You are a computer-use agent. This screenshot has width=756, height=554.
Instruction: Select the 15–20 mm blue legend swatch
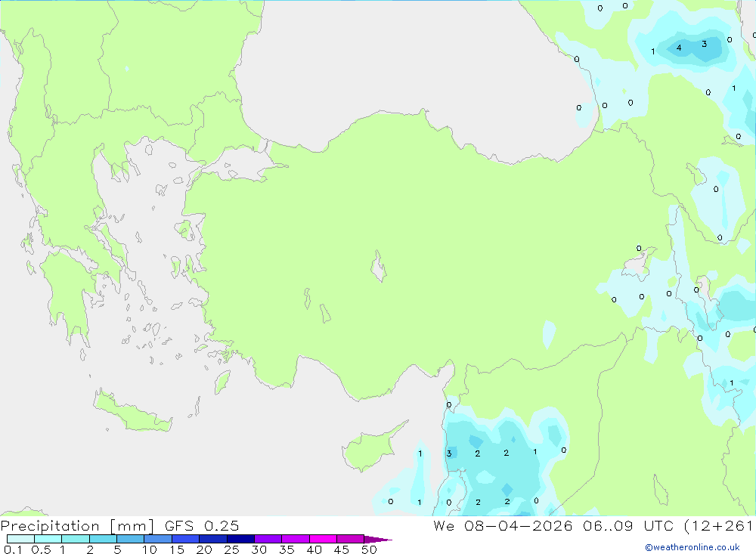[185, 539]
